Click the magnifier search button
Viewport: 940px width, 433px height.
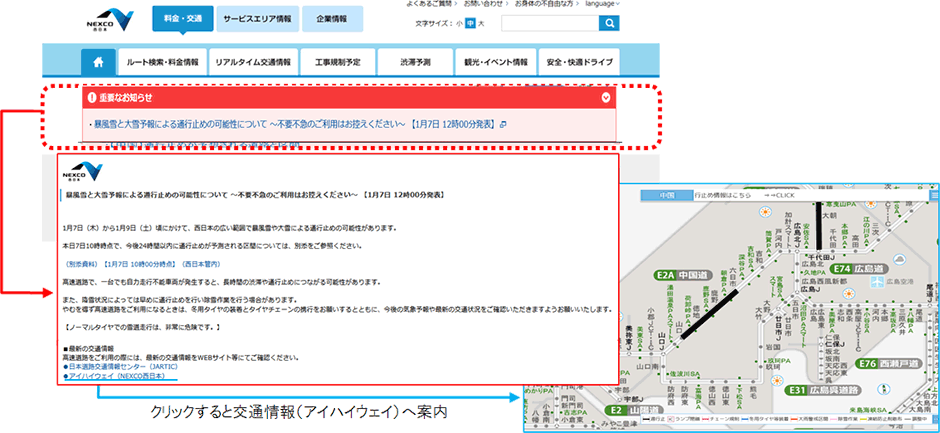click(x=609, y=23)
